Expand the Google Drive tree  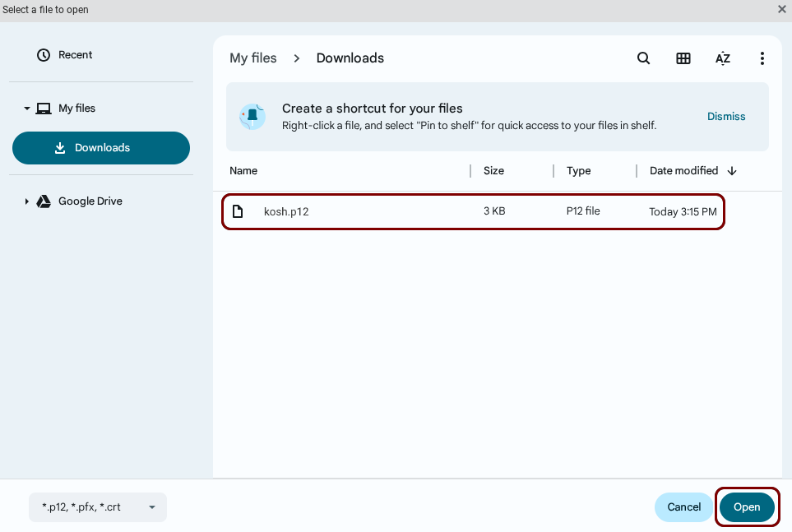coord(26,201)
